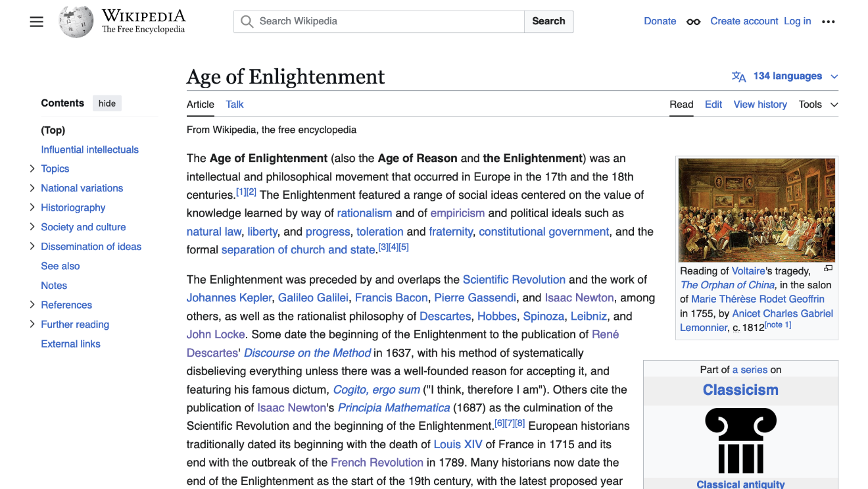This screenshot has height=489, width=868.
Task: Open the John Locke link
Action: pos(216,334)
